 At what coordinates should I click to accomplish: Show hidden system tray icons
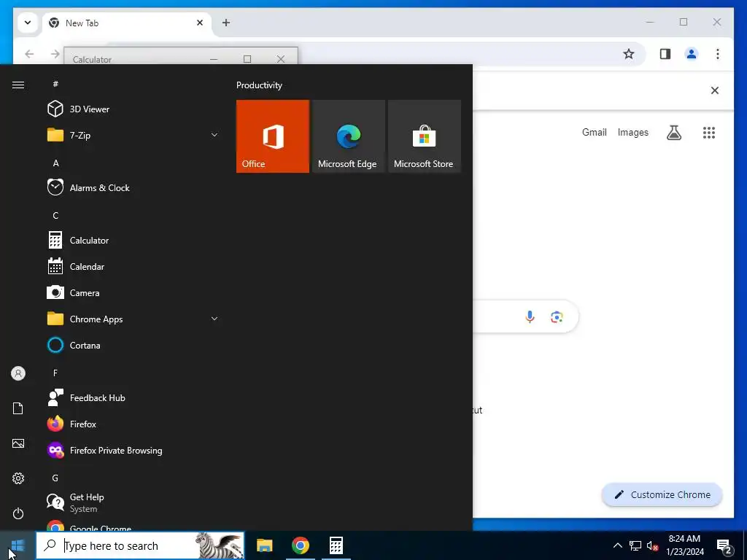pos(617,545)
